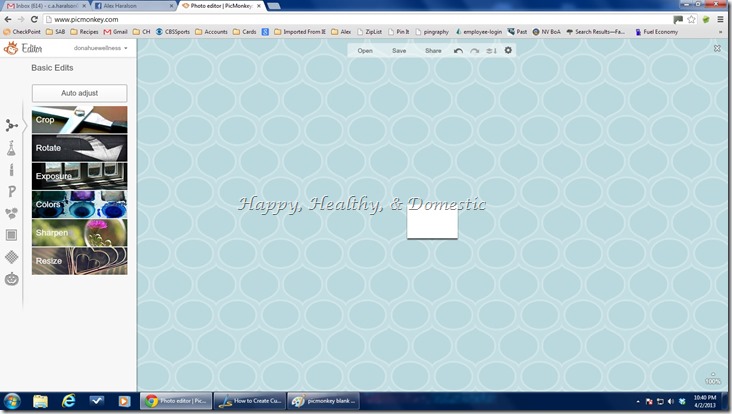Click the browser Back arrow
Viewport: 732px width, 414px height.
pyautogui.click(x=8, y=19)
